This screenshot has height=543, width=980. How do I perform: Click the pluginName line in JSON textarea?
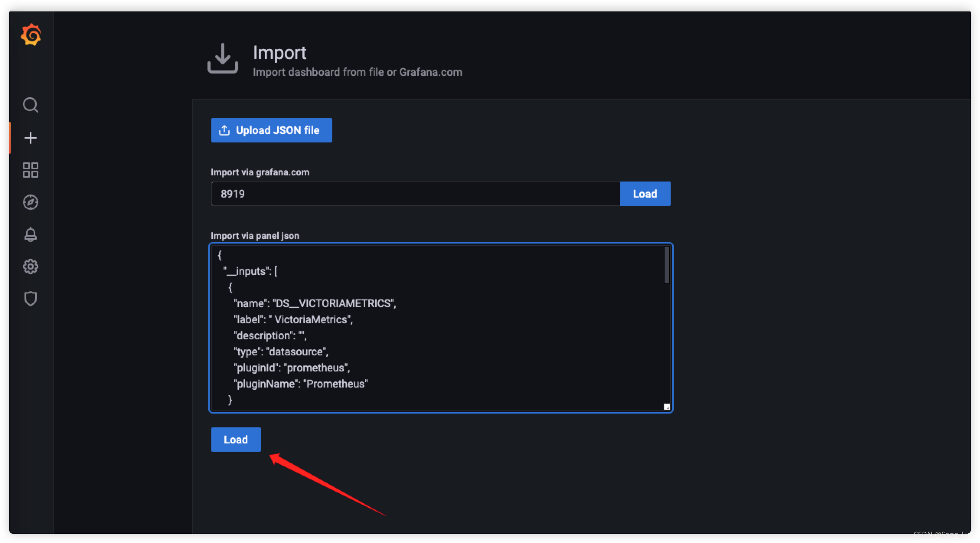point(301,384)
